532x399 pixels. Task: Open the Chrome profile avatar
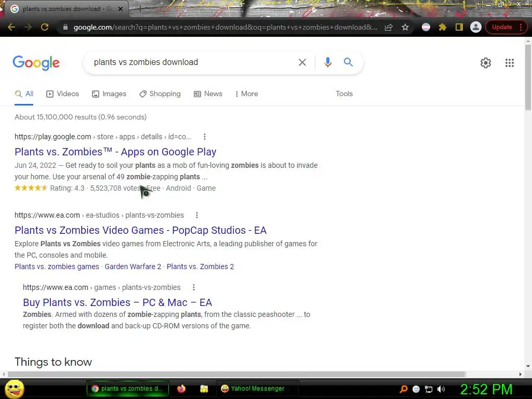point(476,27)
